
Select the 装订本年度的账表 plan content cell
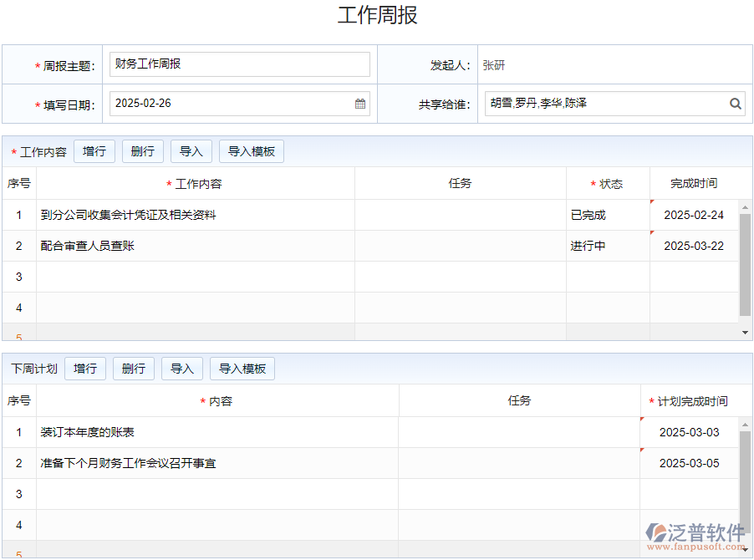tap(217, 432)
